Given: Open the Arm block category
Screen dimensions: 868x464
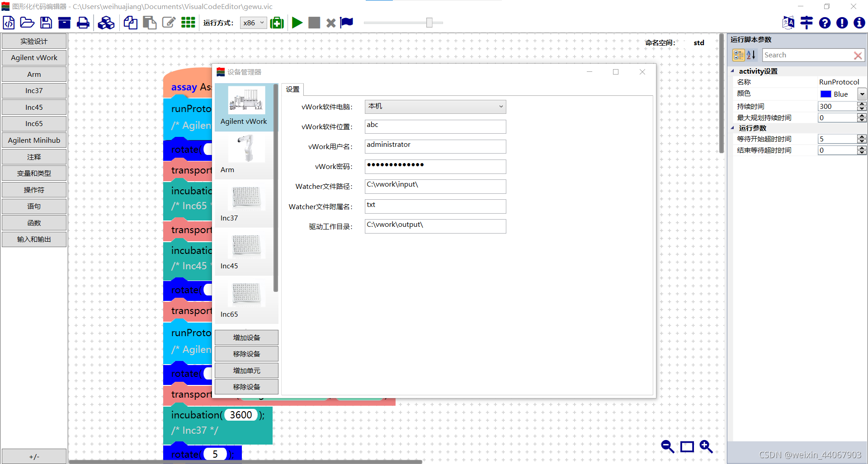Looking at the screenshot, I should point(34,74).
